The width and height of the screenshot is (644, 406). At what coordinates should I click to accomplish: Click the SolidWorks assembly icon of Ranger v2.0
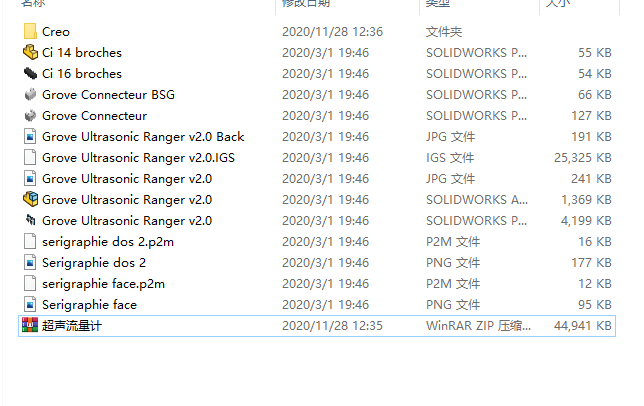click(x=30, y=200)
